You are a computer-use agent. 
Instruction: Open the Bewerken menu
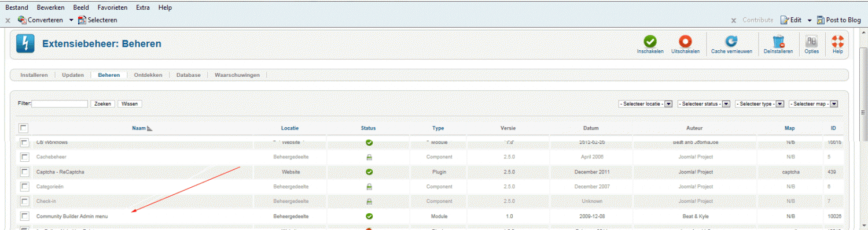(50, 8)
